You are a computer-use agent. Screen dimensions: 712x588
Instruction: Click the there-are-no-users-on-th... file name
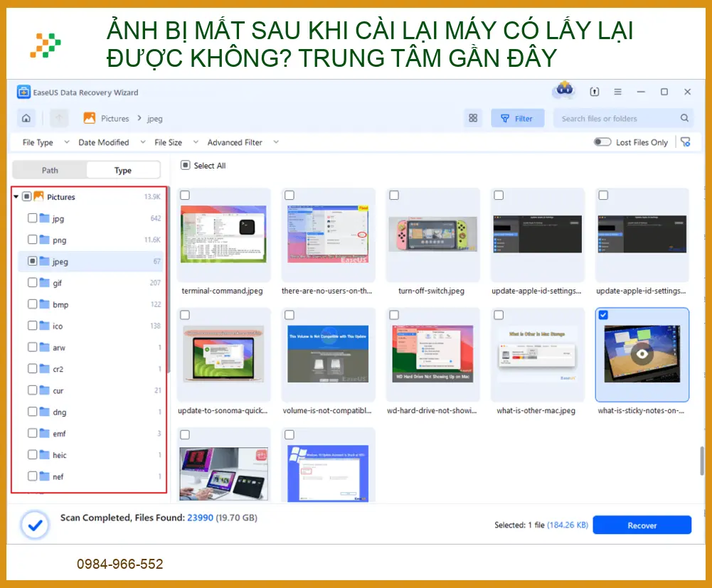click(326, 291)
